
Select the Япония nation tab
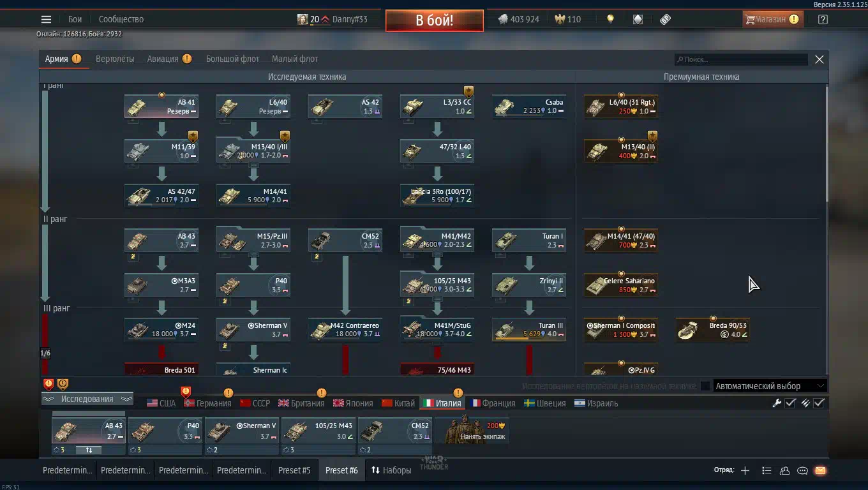click(x=353, y=403)
